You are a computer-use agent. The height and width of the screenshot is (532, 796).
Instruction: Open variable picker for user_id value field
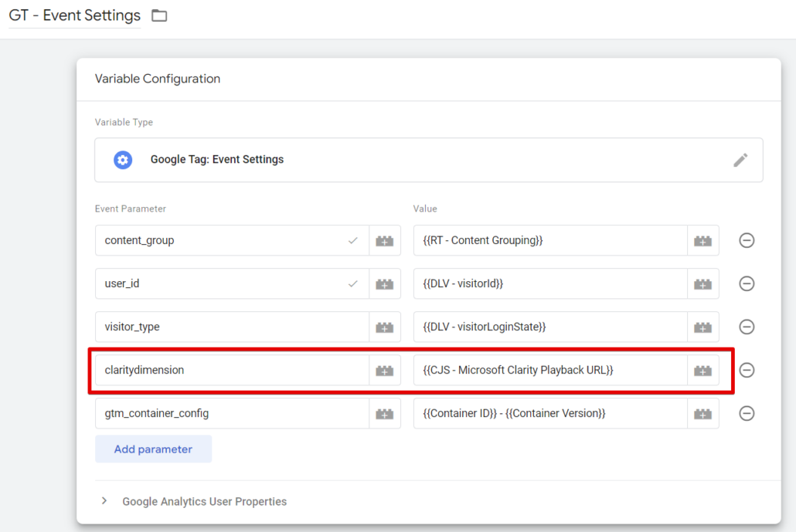(x=702, y=283)
